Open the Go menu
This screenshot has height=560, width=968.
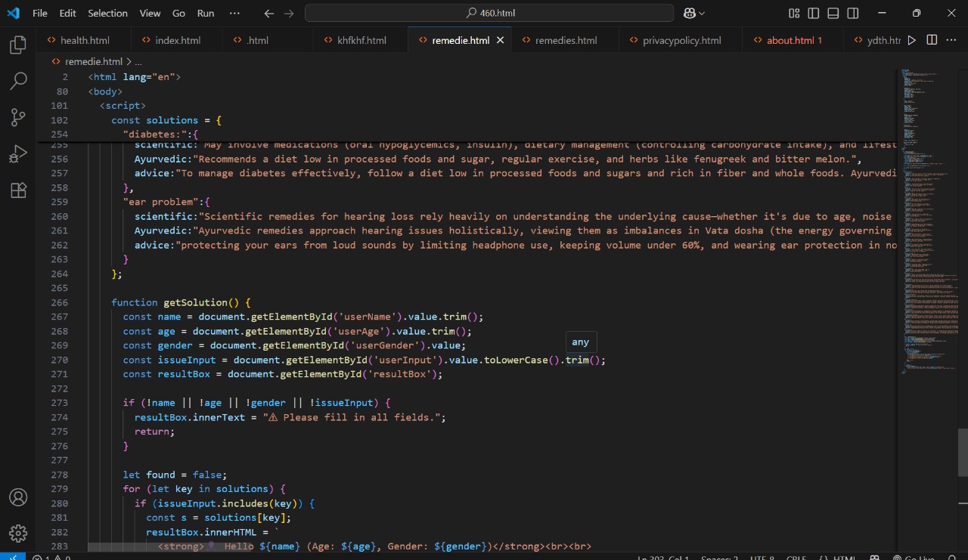[178, 13]
